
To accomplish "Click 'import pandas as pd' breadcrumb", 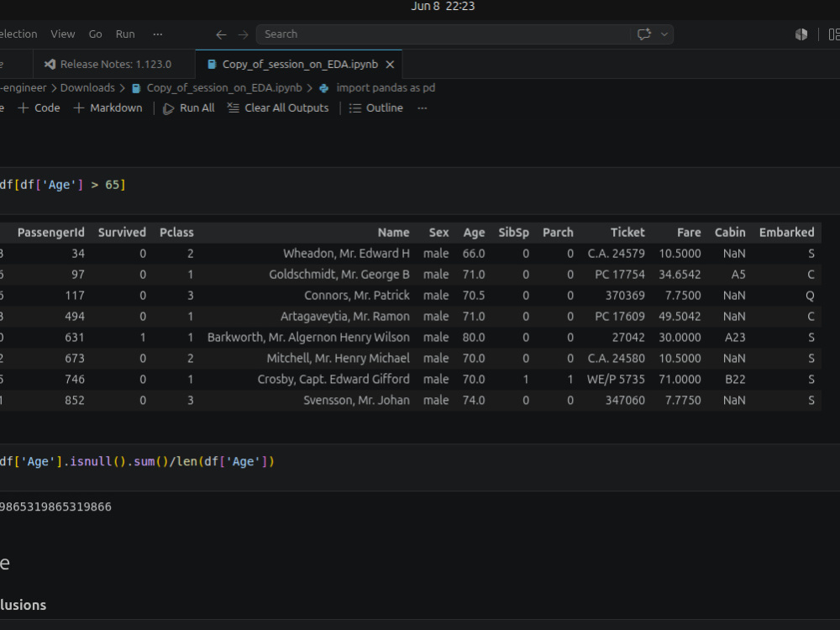I will (x=386, y=88).
